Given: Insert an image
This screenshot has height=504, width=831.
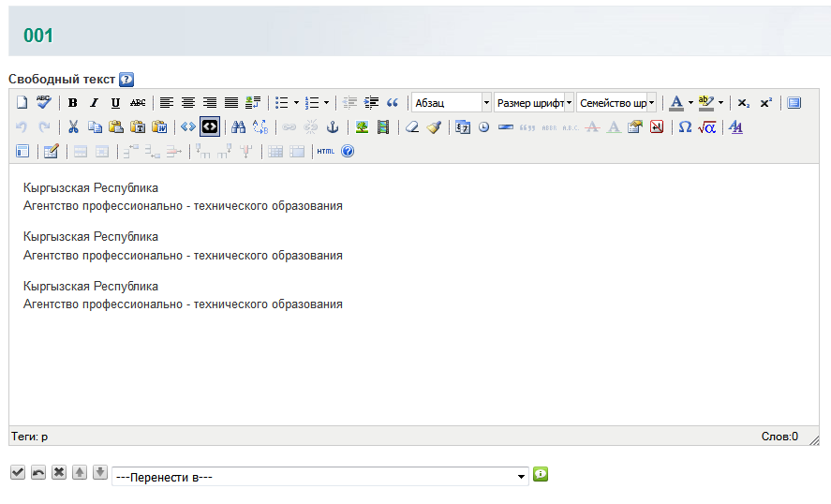Looking at the screenshot, I should (x=362, y=126).
